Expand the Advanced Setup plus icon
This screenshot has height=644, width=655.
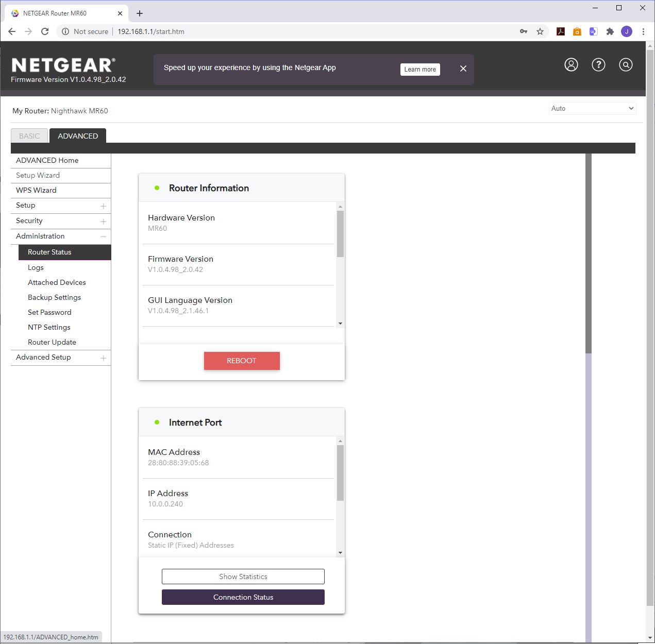pyautogui.click(x=103, y=358)
